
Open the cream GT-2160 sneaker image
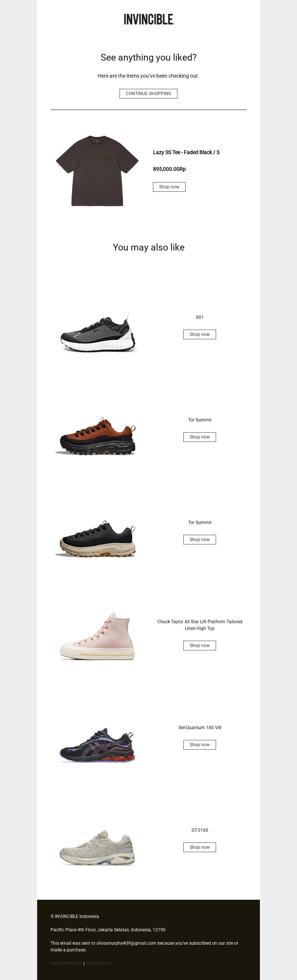pos(97,848)
